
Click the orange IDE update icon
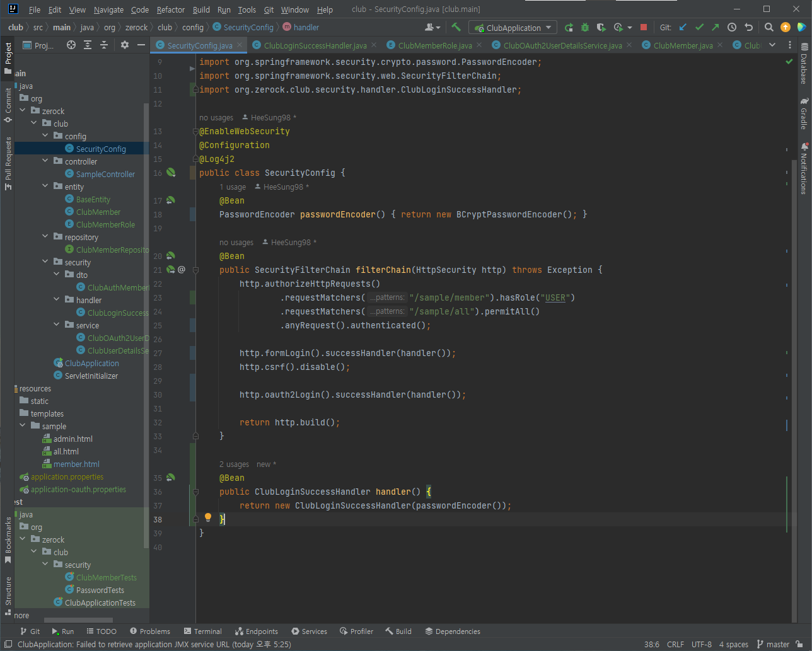[x=786, y=27]
